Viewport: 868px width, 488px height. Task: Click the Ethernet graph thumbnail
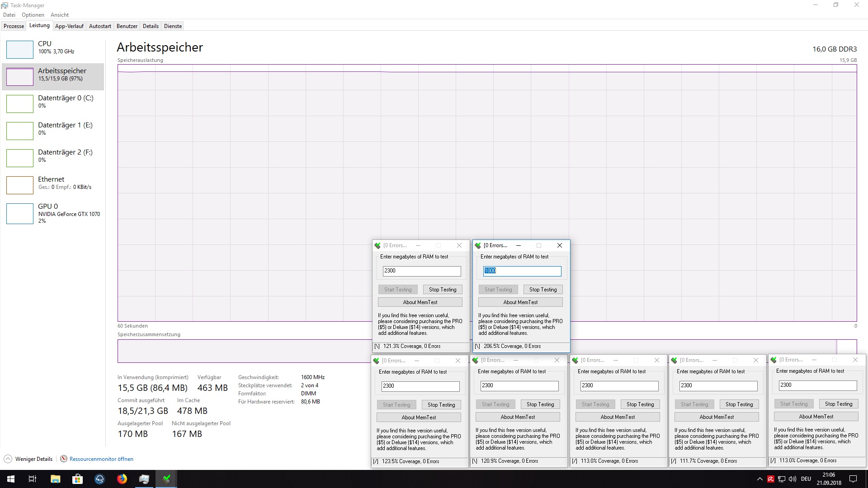point(20,185)
